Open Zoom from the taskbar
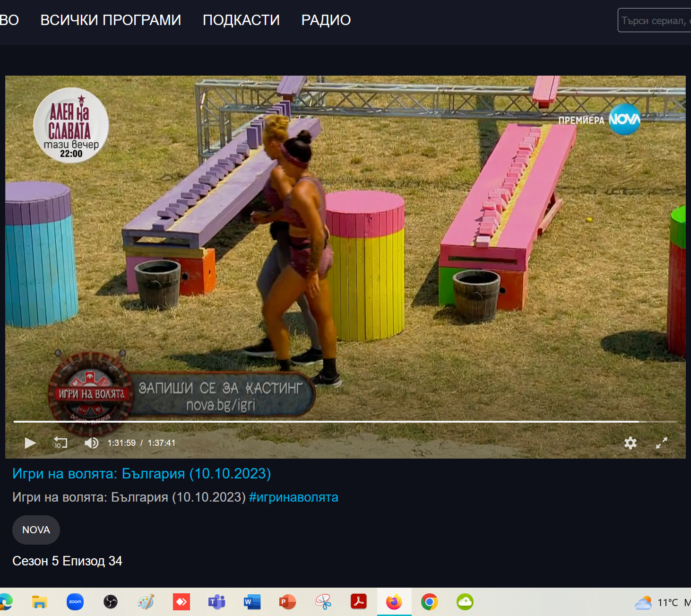This screenshot has height=616, width=691. point(75,602)
